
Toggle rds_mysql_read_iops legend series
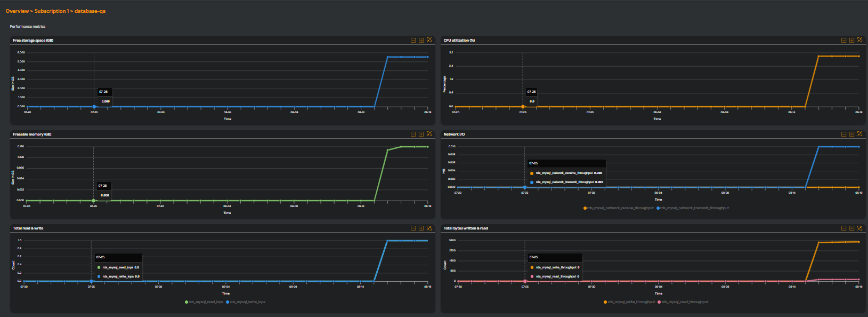(204, 302)
